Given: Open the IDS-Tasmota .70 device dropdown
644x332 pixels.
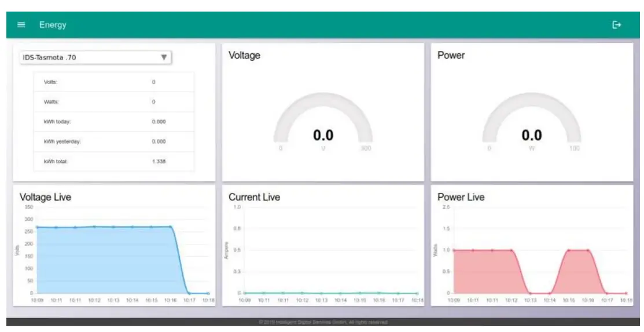Looking at the screenshot, I should 95,57.
